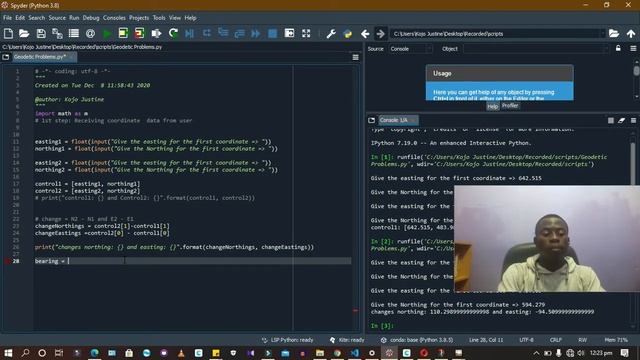Toggle breakpoint marker on line 28
Screen dimensions: 640x360
pyautogui.click(x=7, y=261)
